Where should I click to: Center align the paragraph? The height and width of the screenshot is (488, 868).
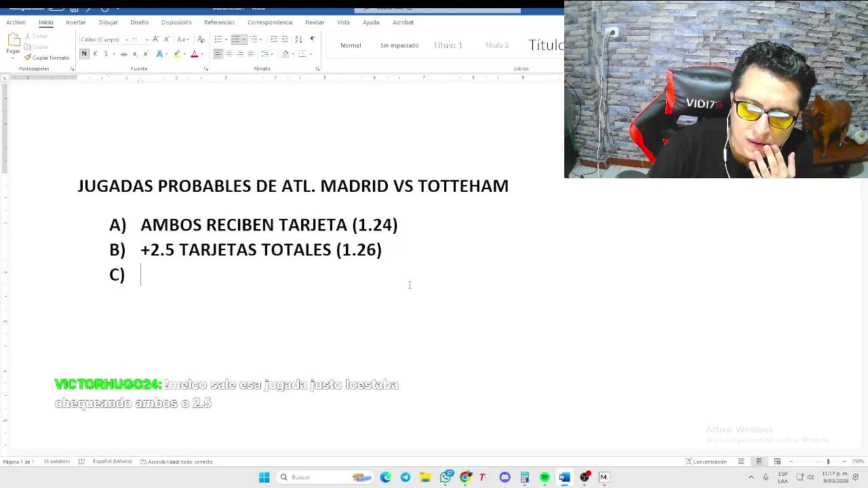coord(229,54)
